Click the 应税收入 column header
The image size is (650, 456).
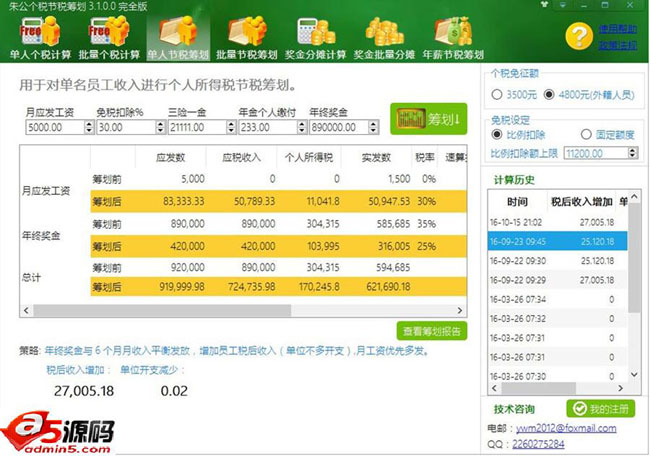(x=242, y=158)
